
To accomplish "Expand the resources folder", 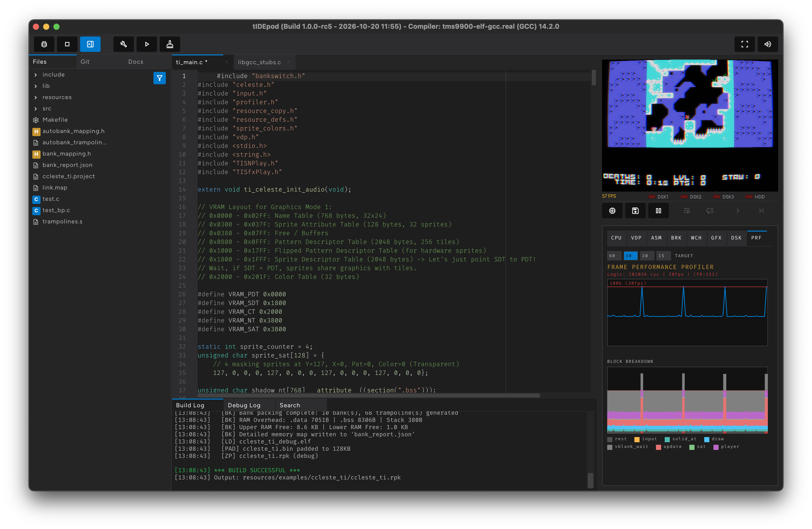I will pyautogui.click(x=36, y=97).
